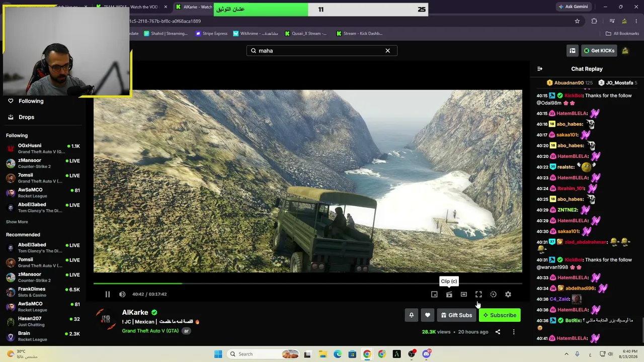Click the Gift Subs button
Screen dimensions: 644x362
(456, 315)
